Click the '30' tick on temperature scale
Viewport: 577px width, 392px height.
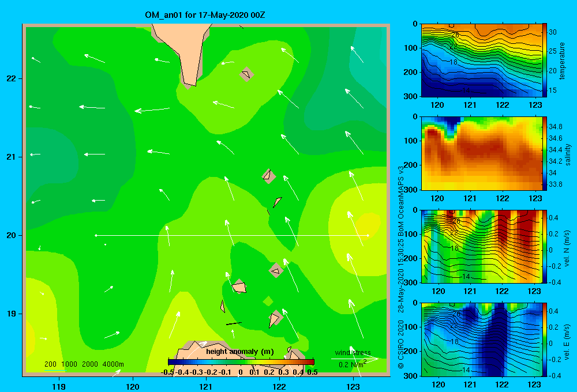553,32
